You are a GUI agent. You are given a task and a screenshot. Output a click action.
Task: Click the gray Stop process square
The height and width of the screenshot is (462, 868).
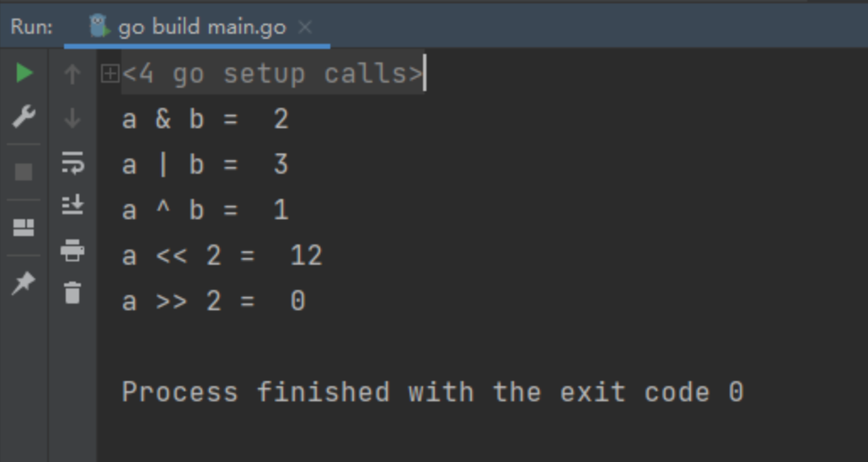tap(24, 172)
